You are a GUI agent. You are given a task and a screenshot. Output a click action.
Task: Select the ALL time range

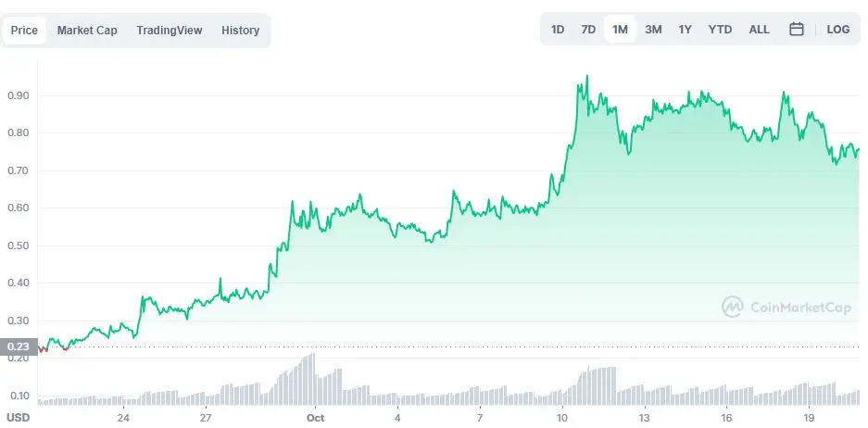click(759, 30)
